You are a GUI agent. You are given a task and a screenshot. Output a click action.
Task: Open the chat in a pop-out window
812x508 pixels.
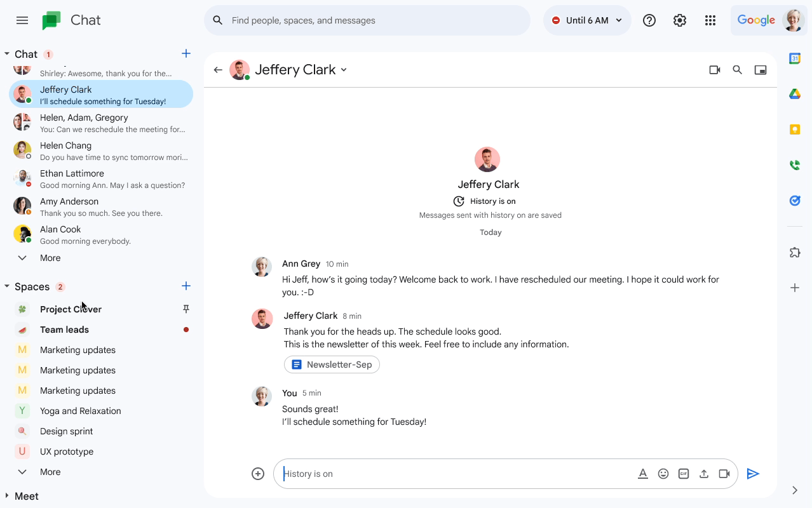pos(760,70)
